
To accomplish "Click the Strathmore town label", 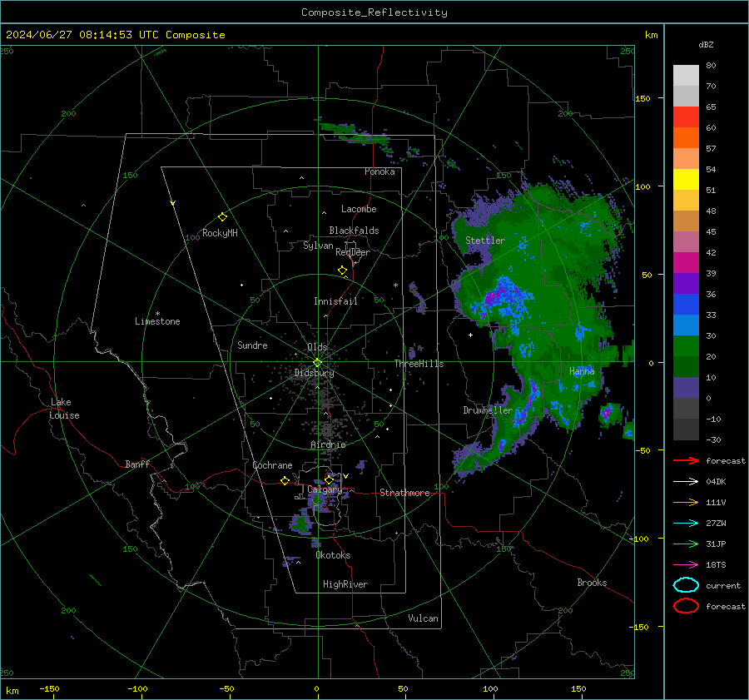I will pyautogui.click(x=404, y=493).
